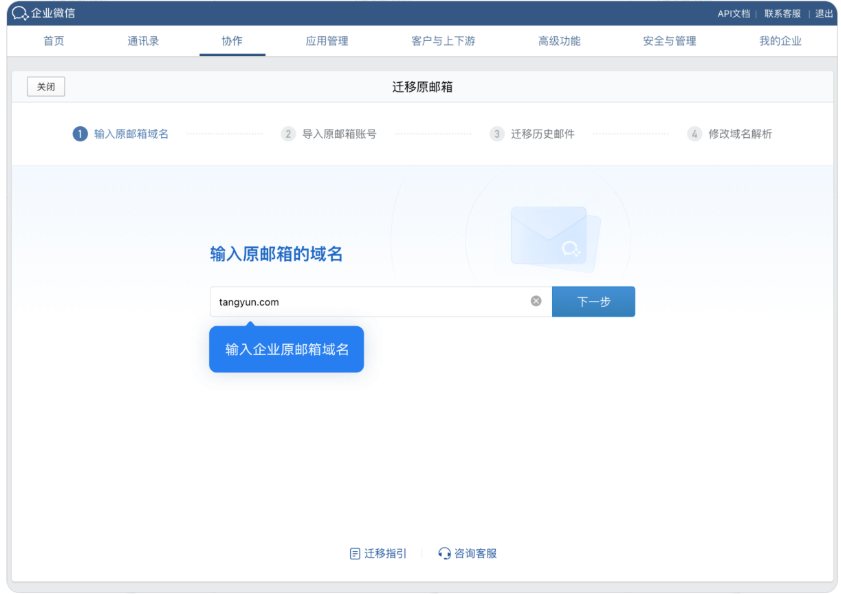Image resolution: width=841 pixels, height=594 pixels.
Task: Open the 高级功能 tab
Action: pos(560,41)
